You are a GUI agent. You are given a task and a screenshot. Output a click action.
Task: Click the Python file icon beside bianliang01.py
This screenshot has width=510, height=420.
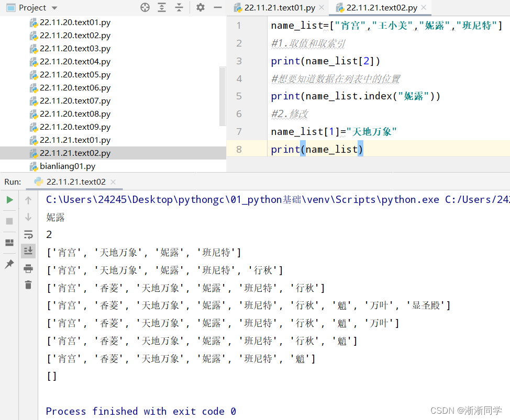point(34,167)
